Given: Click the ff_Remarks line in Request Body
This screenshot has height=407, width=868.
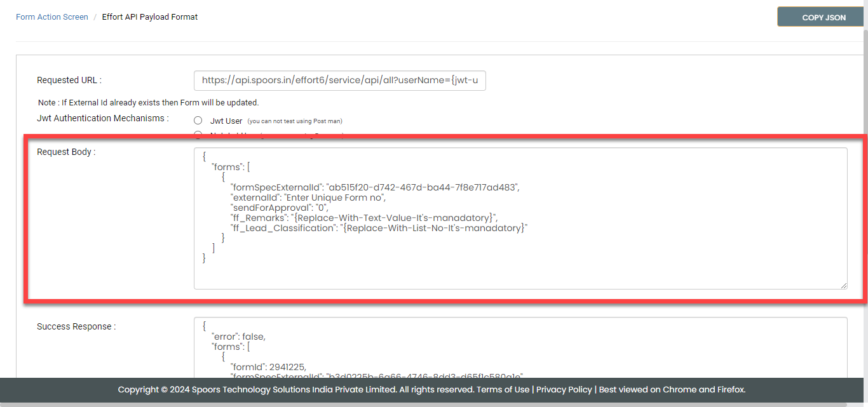Looking at the screenshot, I should (x=364, y=218).
